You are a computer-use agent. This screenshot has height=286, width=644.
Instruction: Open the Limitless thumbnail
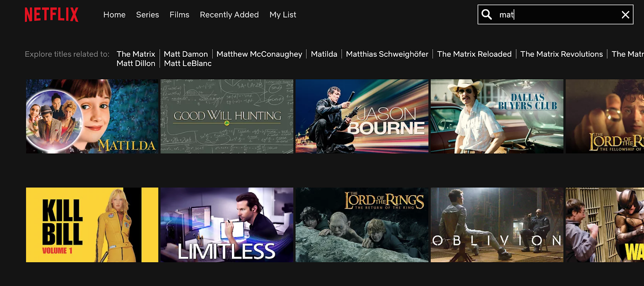227,225
